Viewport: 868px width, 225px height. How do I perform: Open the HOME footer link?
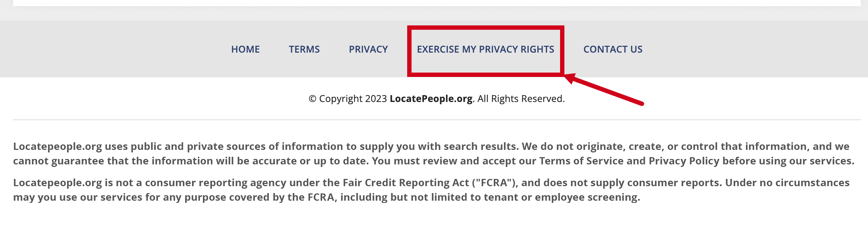[245, 49]
